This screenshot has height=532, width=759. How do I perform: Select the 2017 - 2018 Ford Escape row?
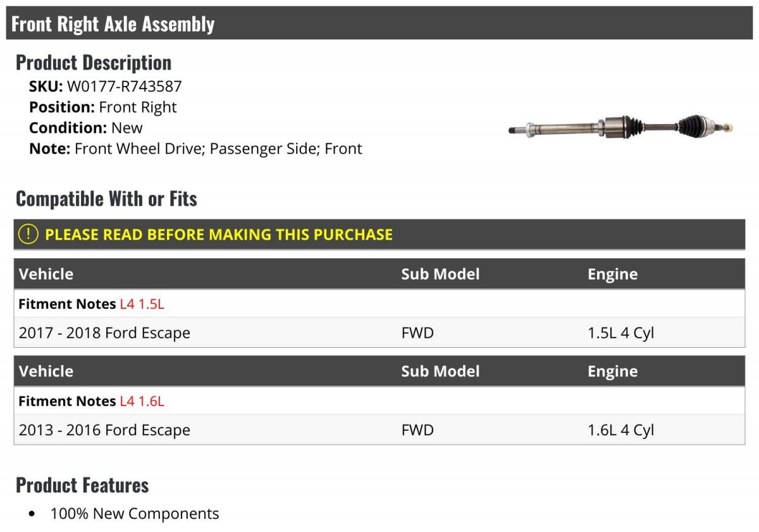[x=104, y=333]
